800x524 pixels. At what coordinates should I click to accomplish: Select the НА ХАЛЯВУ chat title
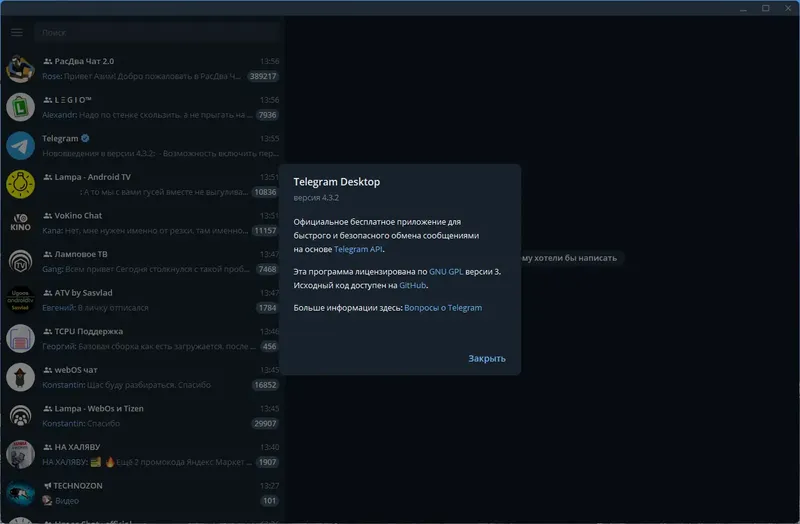(77, 447)
